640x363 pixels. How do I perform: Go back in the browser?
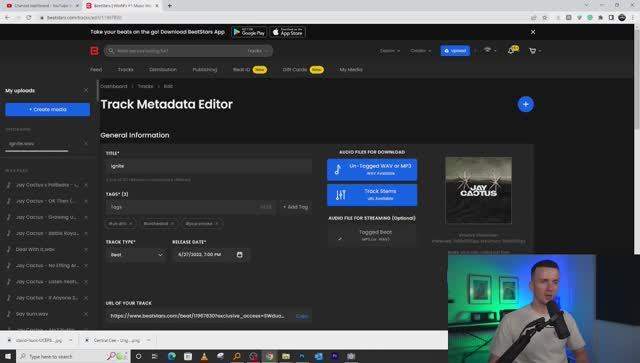coord(7,18)
